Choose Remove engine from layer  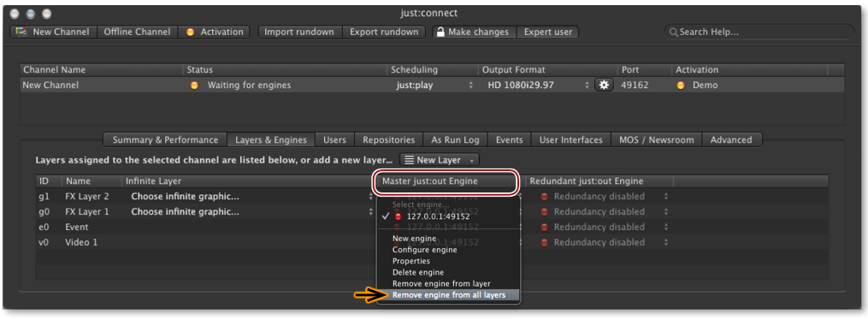448,284
